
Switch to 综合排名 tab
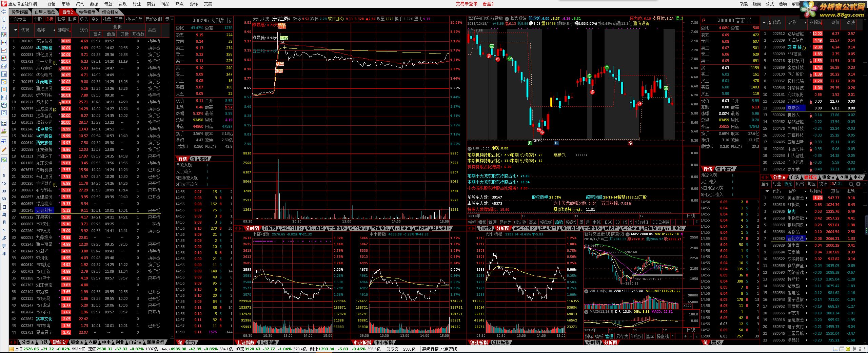click(111, 12)
